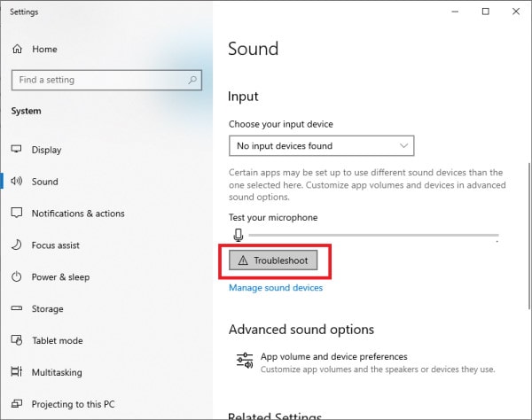Screen dimensions: 532x420
Task: Click the Power & sleep icon
Action: [x=16, y=276]
